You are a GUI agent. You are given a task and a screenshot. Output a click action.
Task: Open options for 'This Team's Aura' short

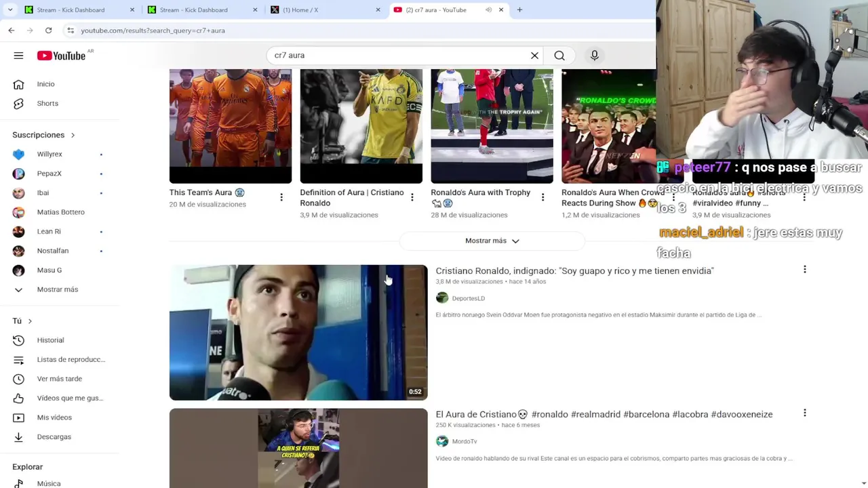pyautogui.click(x=281, y=197)
